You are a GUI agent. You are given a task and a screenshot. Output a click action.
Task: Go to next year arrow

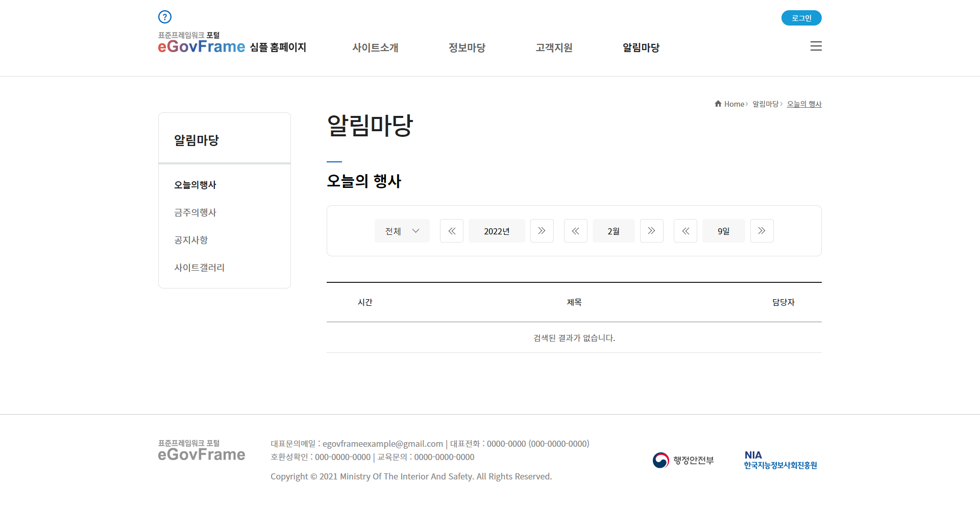[542, 231]
